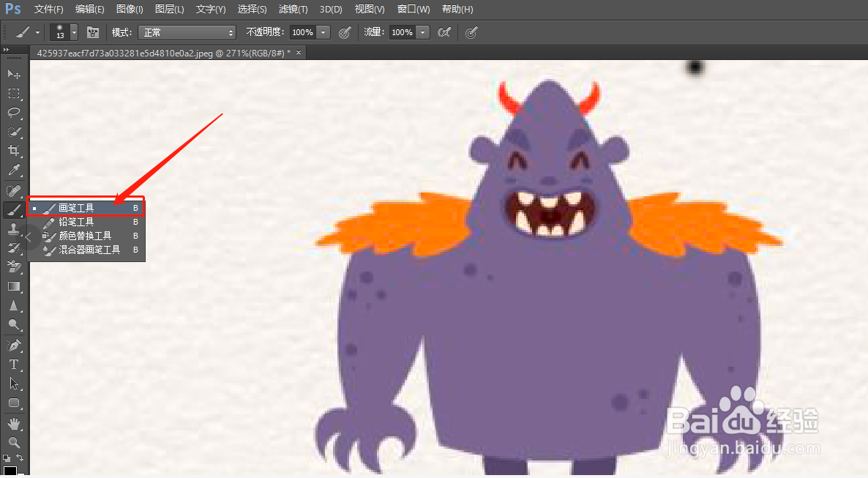Open the tool preset picker arrow

pyautogui.click(x=37, y=33)
